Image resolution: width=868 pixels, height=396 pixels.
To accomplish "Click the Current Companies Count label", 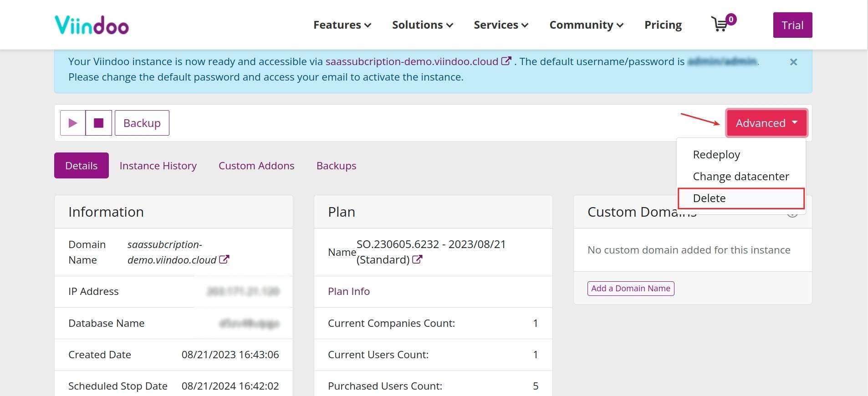I will 392,323.
